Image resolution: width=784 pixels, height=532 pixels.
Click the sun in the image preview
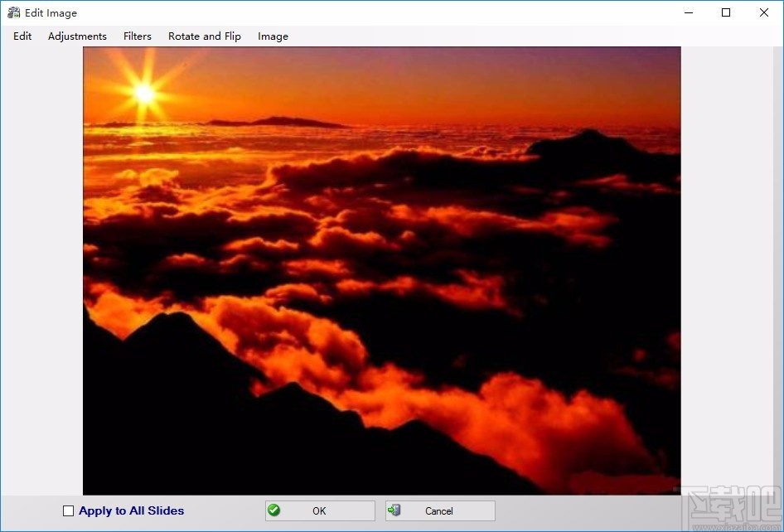pos(143,91)
